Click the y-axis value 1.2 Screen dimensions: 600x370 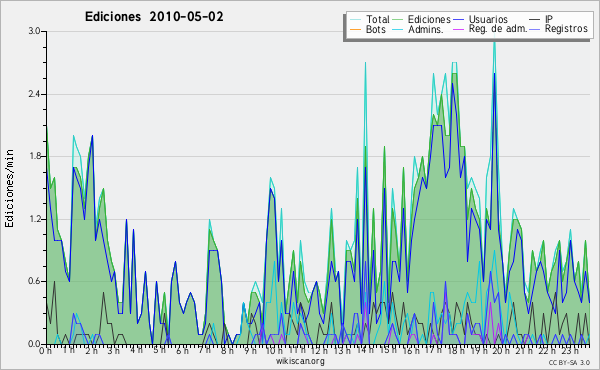coord(35,219)
